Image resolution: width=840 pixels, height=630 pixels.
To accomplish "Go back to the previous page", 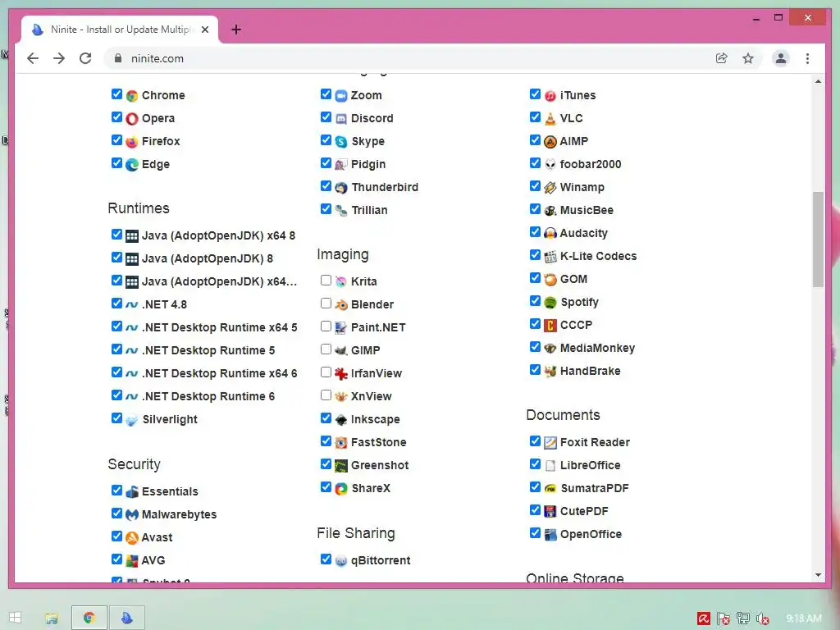I will click(33, 58).
